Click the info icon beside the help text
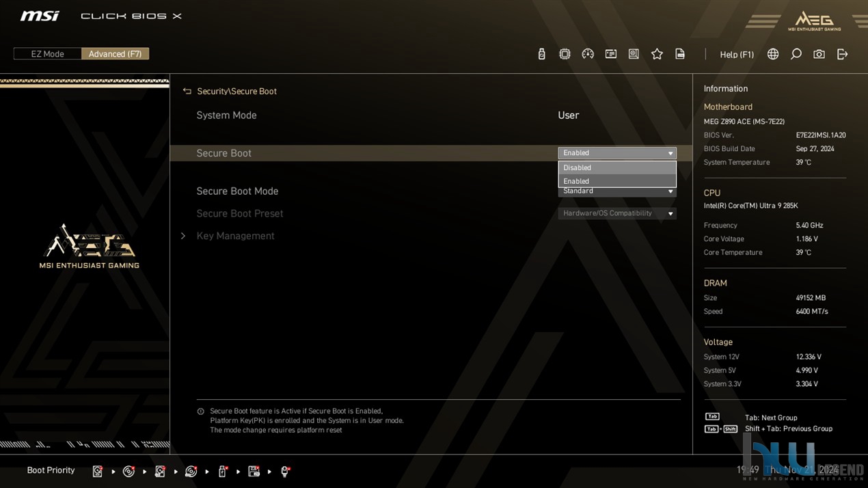 click(201, 411)
